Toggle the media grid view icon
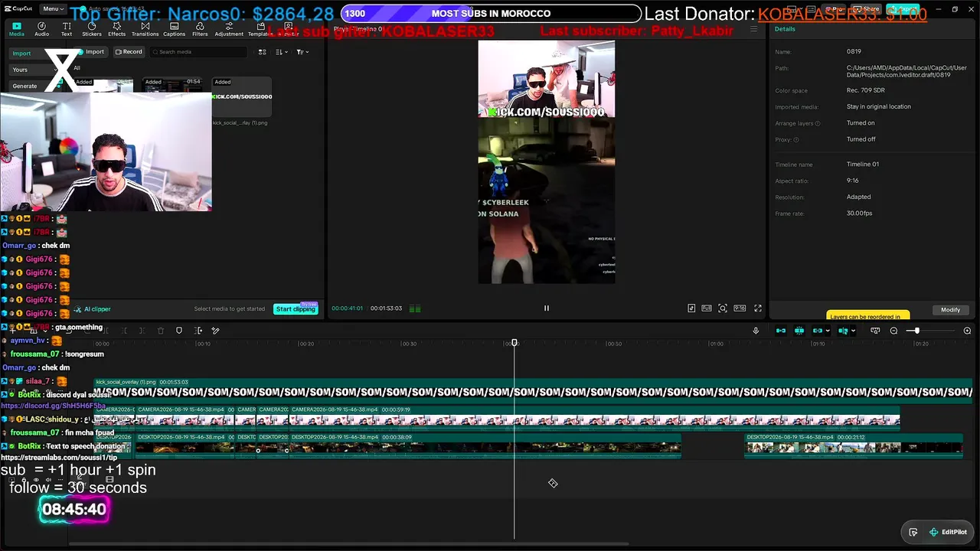Screen dimensions: 980x551 [262, 52]
